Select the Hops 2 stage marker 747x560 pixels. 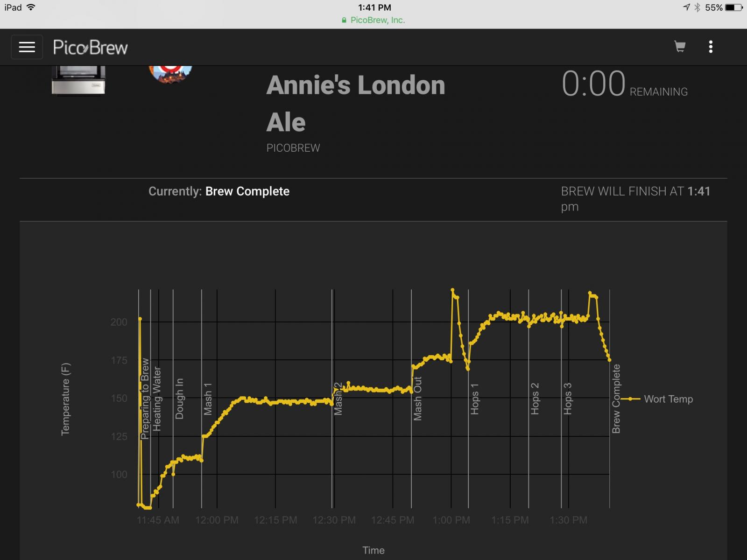pos(535,399)
